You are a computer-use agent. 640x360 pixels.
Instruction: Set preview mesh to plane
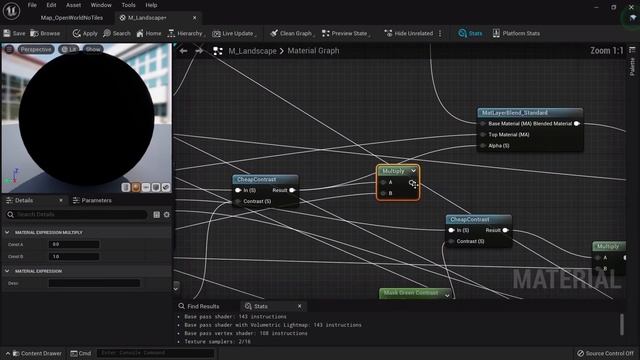click(x=146, y=187)
